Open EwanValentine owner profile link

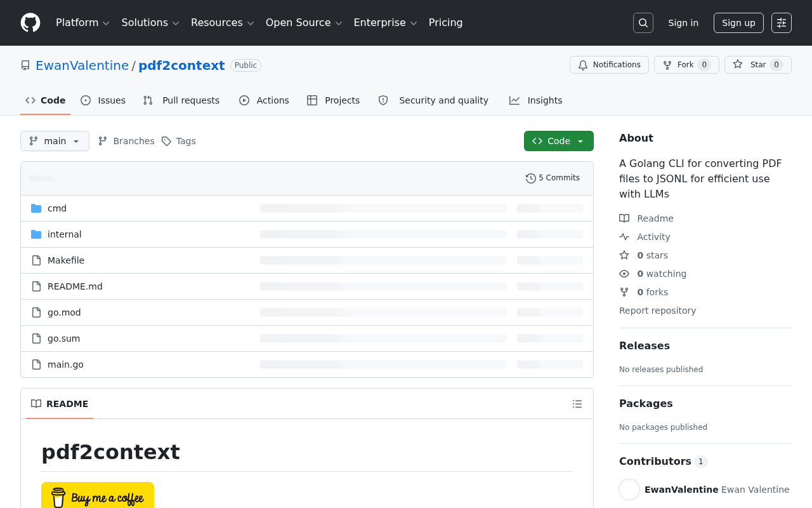pyautogui.click(x=82, y=65)
